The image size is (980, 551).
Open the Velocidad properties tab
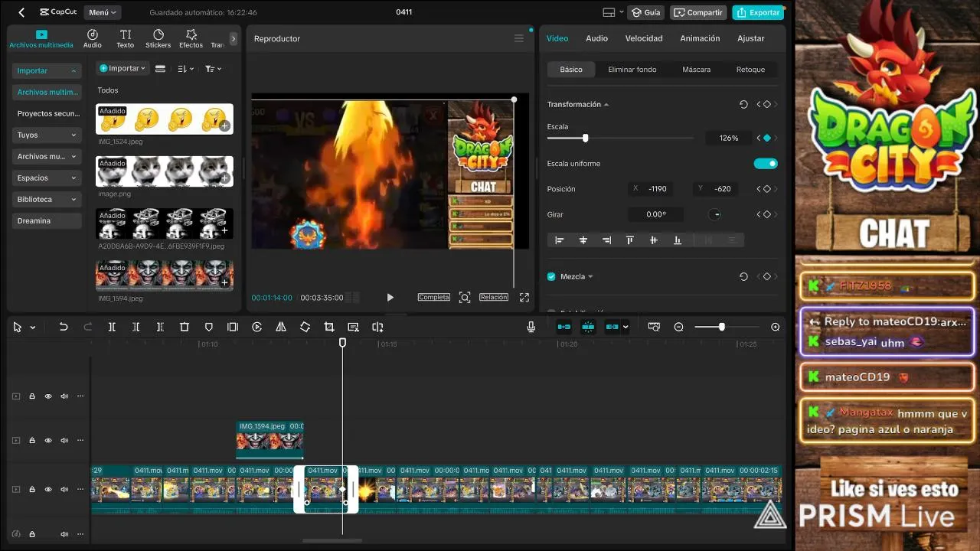tap(644, 38)
